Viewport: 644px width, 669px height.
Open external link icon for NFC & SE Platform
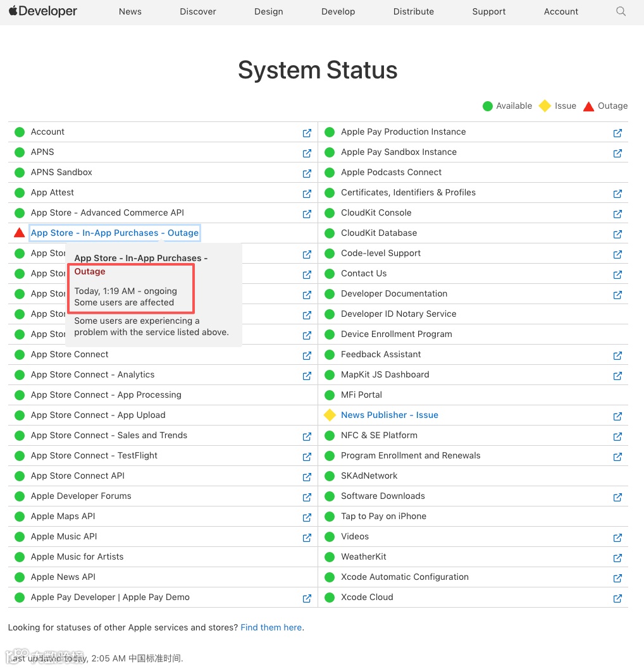[617, 436]
